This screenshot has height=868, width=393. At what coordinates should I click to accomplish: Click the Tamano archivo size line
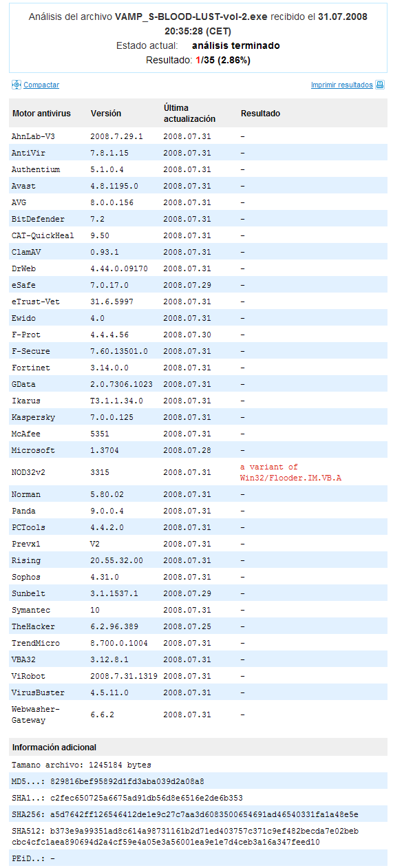tap(81, 765)
